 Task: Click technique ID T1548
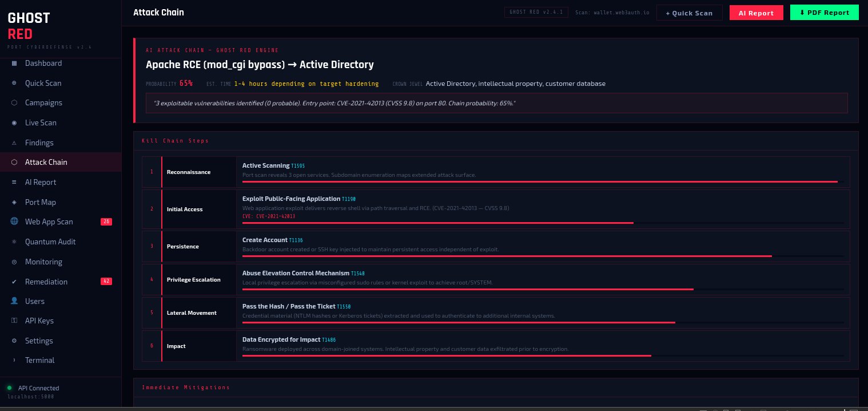pos(358,274)
